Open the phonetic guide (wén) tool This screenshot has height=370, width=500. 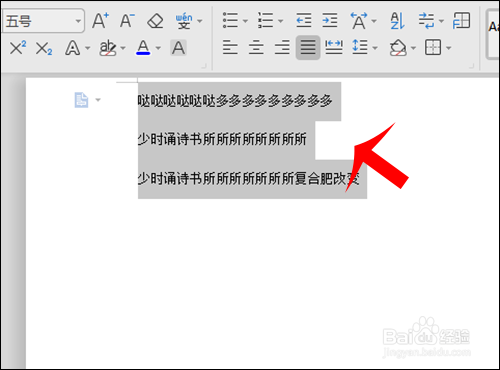(x=184, y=21)
